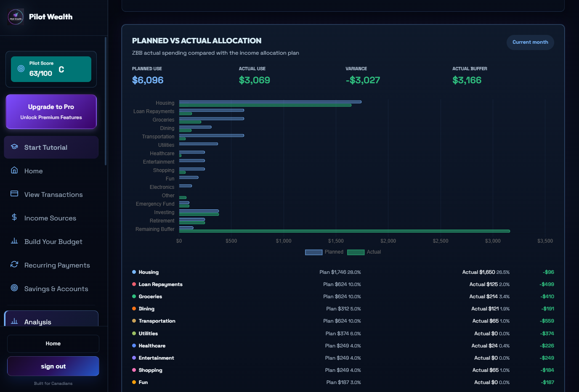
Task: Open Start Tutorial from sidebar
Action: coord(51,147)
